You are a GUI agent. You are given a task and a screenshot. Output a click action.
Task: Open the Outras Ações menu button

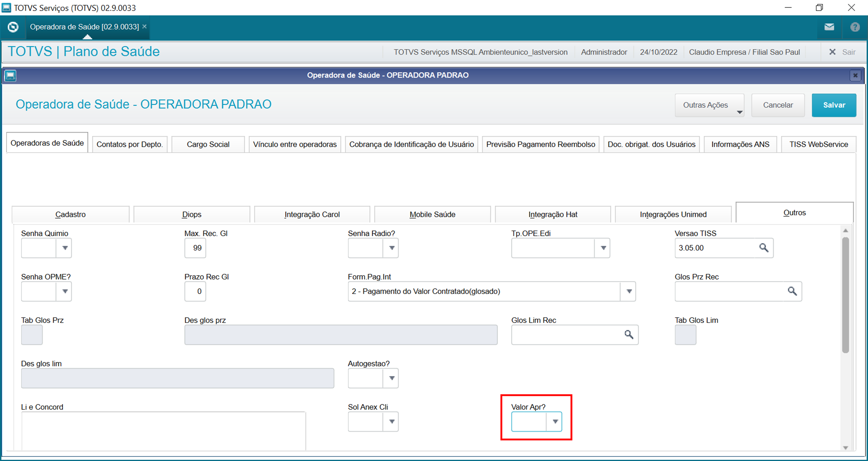tap(709, 105)
